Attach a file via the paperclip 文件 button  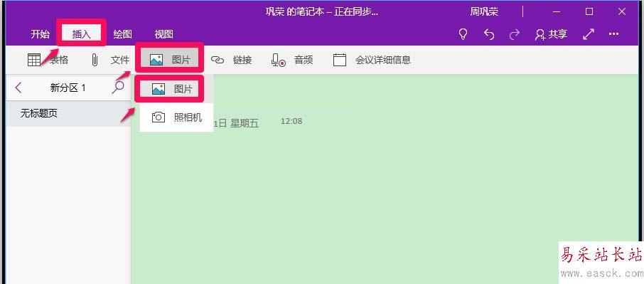109,60
